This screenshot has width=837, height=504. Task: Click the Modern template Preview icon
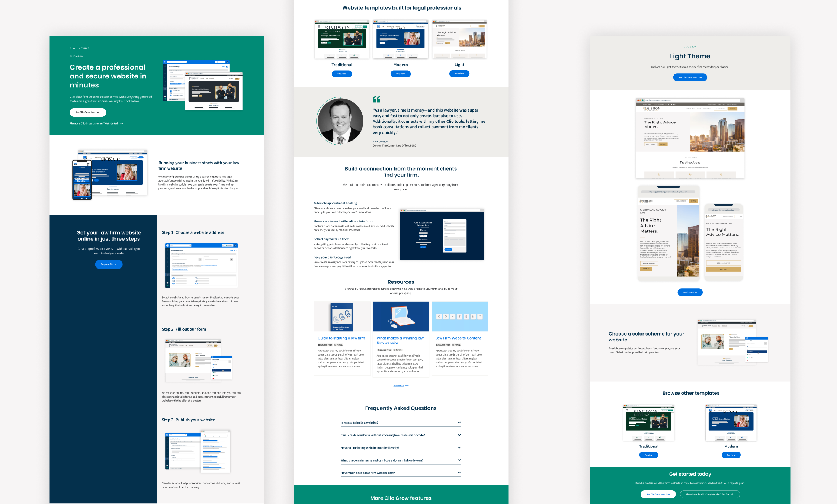401,74
